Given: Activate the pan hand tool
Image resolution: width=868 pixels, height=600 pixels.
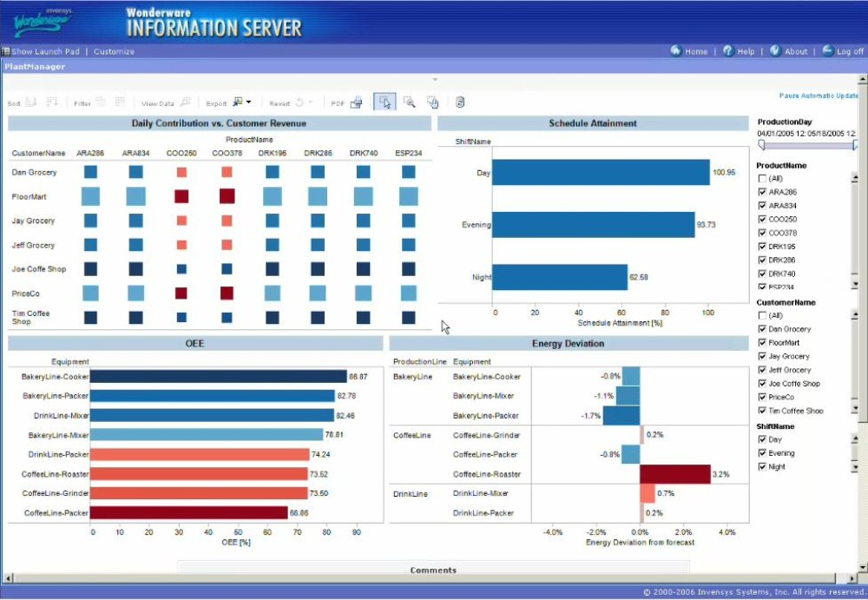Looking at the screenshot, I should [x=432, y=102].
